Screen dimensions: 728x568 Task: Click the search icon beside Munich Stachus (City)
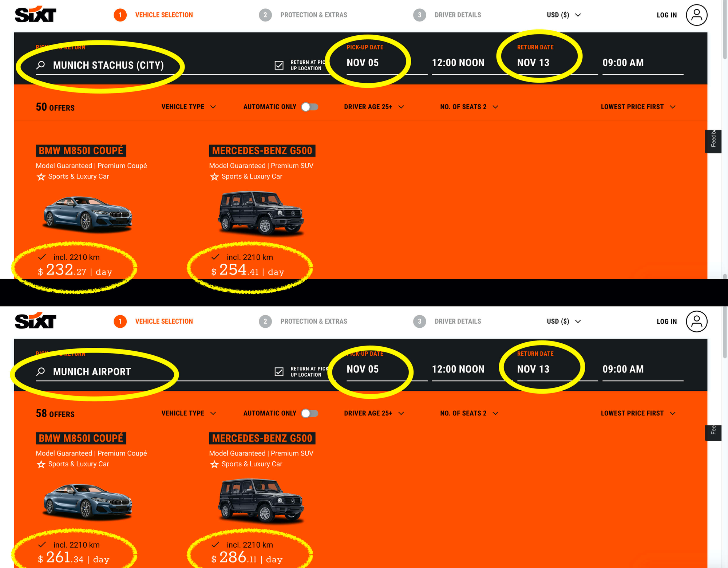pyautogui.click(x=41, y=65)
